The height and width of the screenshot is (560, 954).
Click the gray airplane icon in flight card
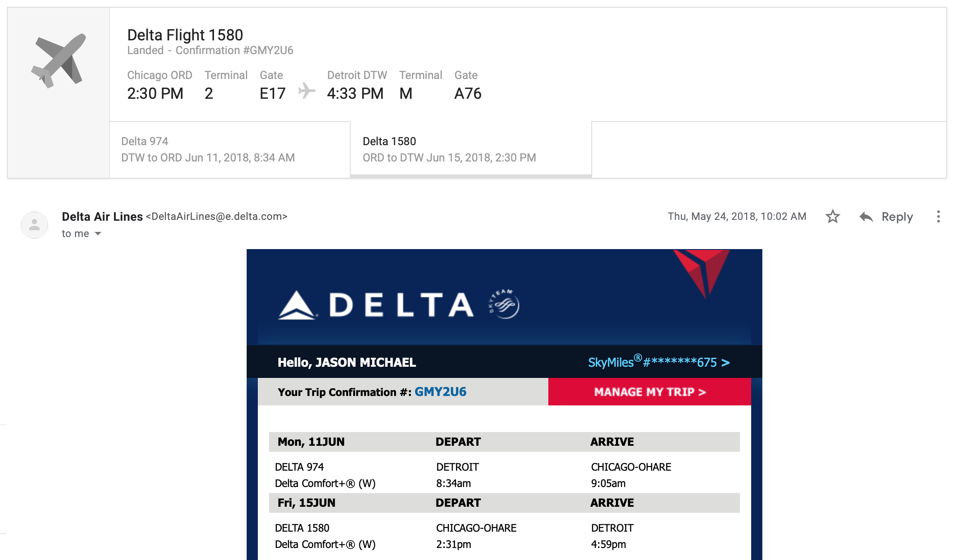tap(58, 61)
